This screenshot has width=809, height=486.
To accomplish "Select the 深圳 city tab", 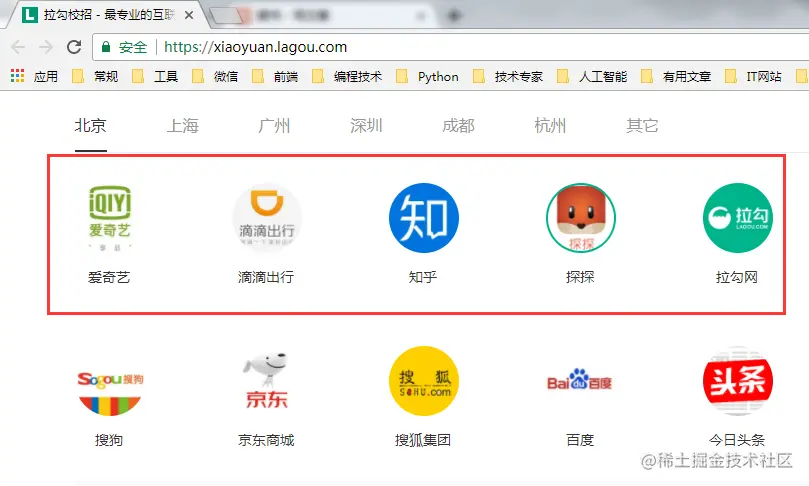I will pos(366,125).
